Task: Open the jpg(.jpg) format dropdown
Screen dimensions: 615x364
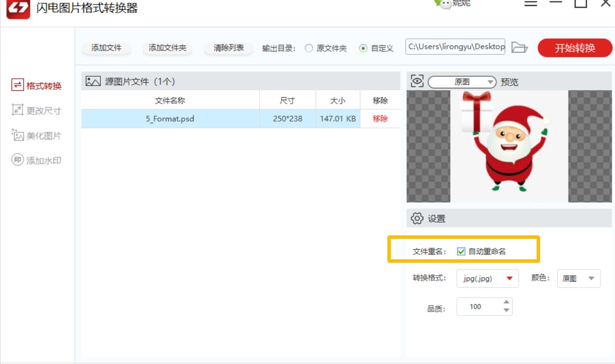Action: (487, 278)
